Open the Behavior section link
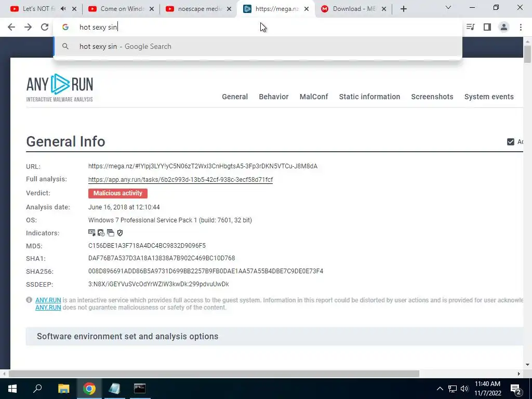 (x=273, y=97)
